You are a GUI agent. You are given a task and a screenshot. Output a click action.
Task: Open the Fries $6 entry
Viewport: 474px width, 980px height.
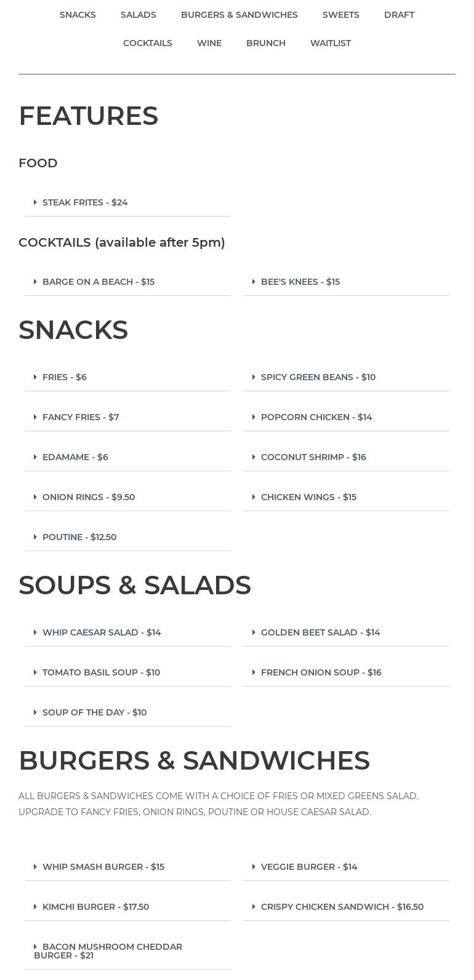tap(127, 377)
